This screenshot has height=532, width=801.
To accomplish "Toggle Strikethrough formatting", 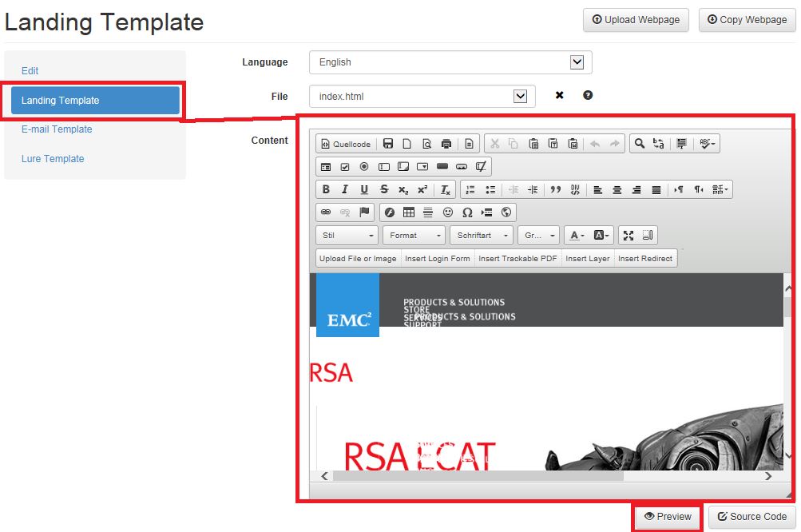I will [x=383, y=189].
